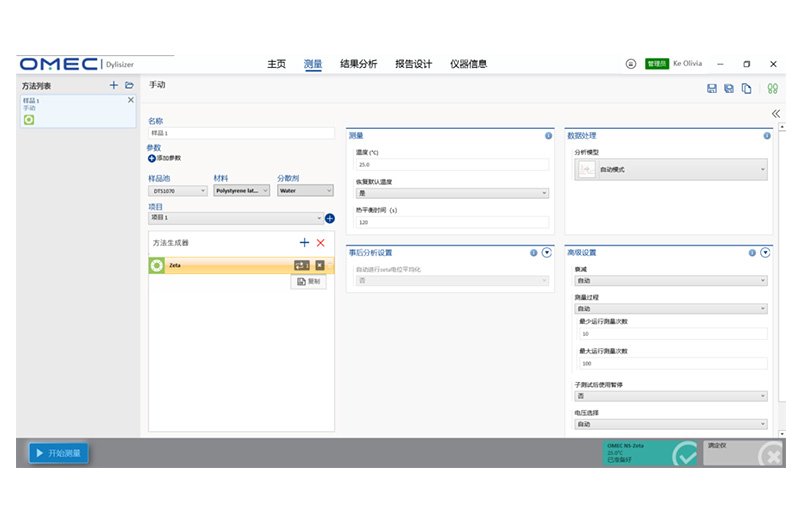Add a new method in 方法列表

coord(114,86)
